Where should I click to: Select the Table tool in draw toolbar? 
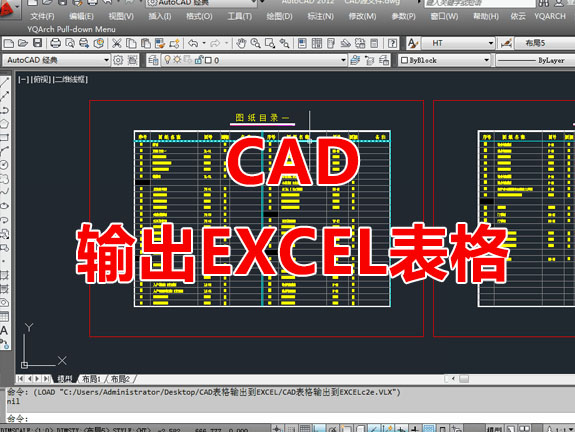[x=4, y=317]
